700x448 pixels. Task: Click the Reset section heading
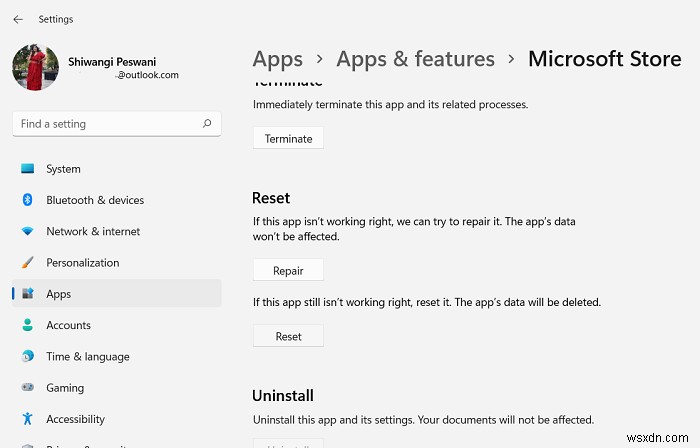coord(271,198)
